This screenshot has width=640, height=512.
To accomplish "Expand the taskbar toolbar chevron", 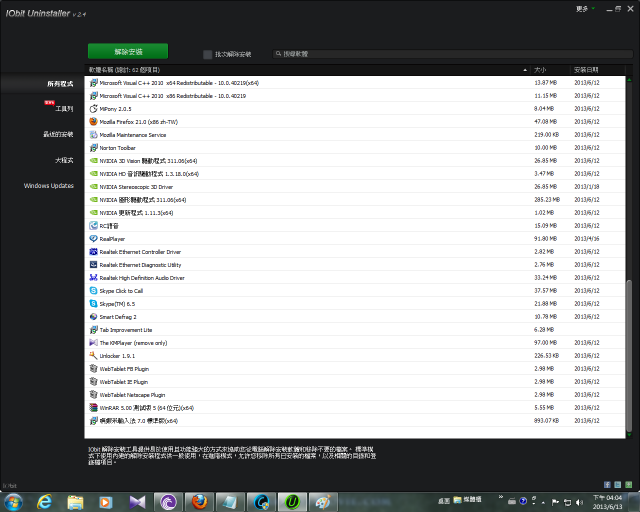I will [x=500, y=497].
